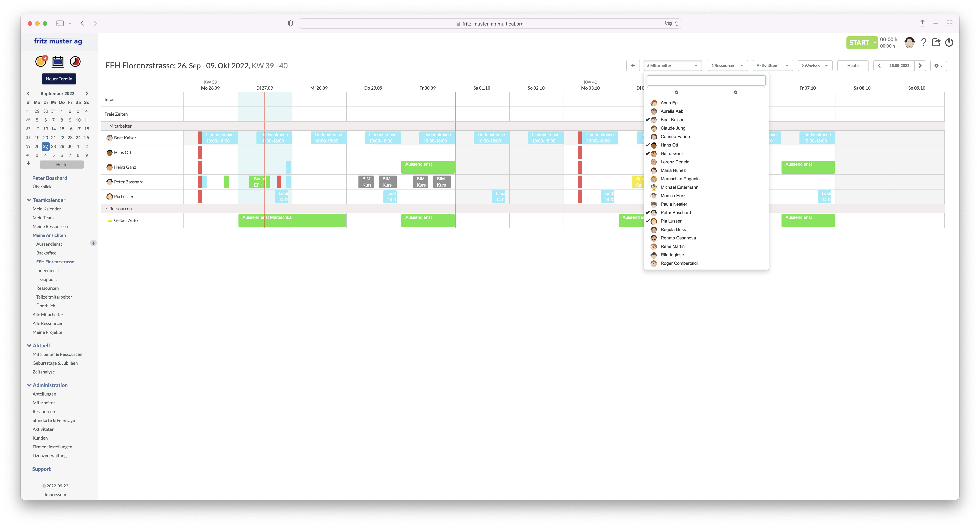Reload the page via address bar icon
This screenshot has height=527, width=980.
point(676,24)
